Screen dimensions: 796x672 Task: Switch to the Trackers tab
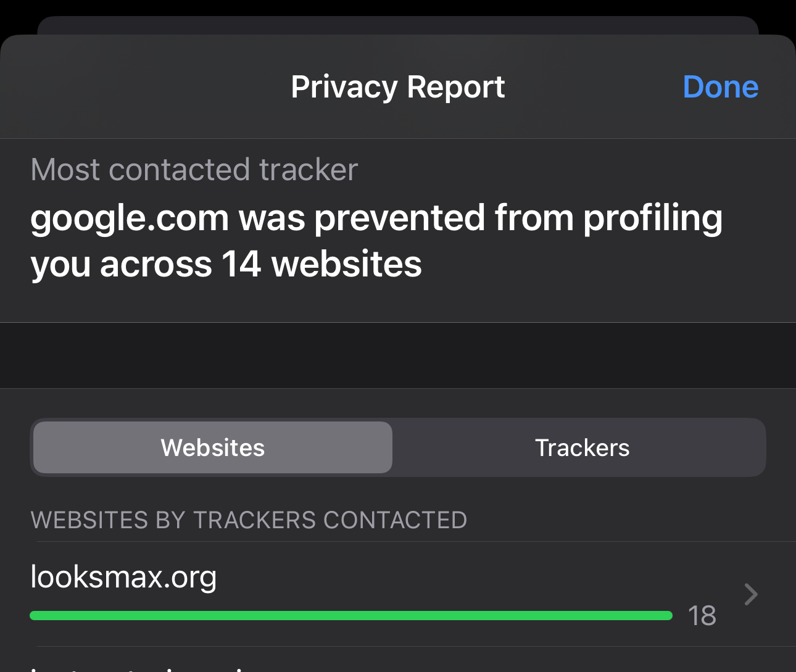tap(582, 447)
